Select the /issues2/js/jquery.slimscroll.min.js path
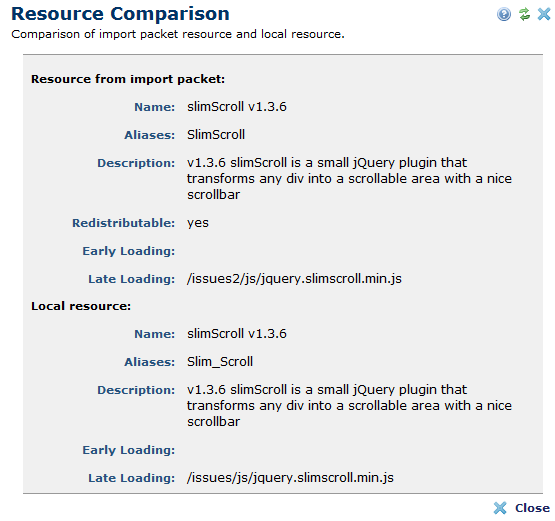 294,279
